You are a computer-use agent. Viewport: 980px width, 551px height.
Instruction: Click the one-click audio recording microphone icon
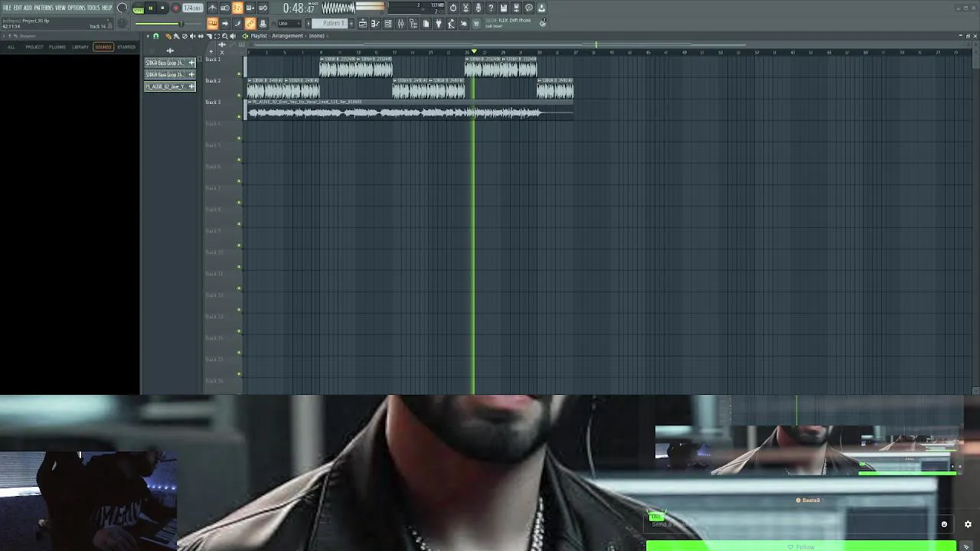[478, 8]
